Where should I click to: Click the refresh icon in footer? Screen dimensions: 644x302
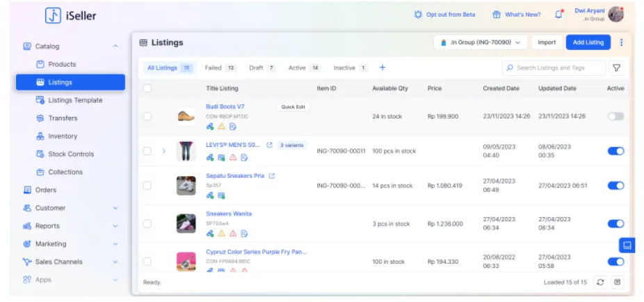tap(600, 282)
